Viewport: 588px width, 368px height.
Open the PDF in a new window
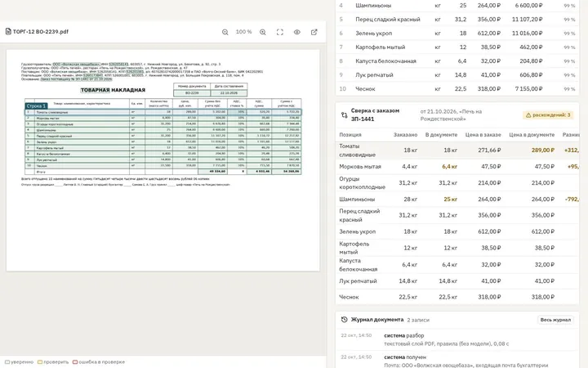314,32
